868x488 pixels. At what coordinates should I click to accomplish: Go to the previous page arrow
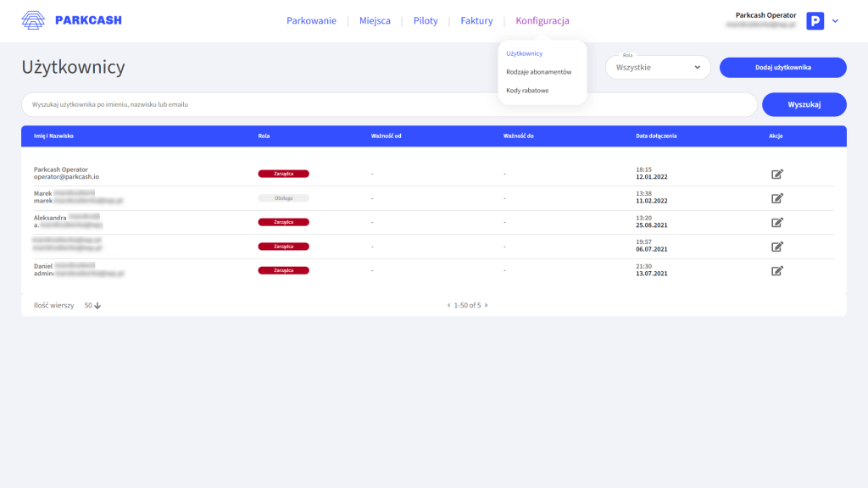448,305
